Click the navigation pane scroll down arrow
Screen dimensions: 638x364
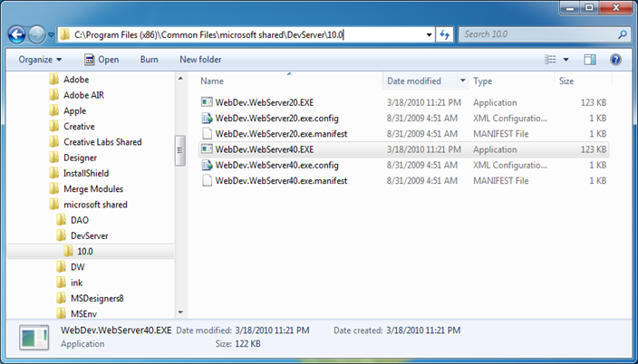pyautogui.click(x=180, y=312)
